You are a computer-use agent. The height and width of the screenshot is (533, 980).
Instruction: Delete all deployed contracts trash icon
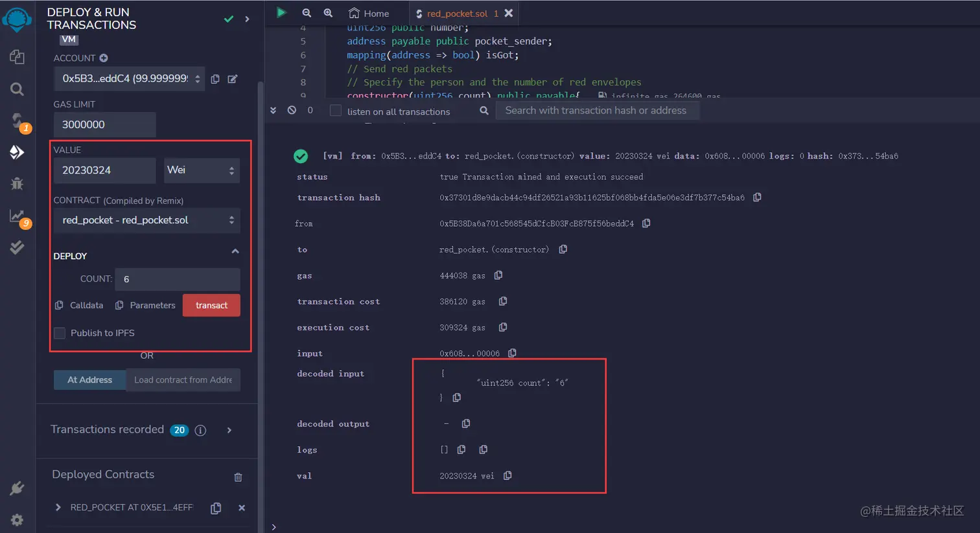238,477
